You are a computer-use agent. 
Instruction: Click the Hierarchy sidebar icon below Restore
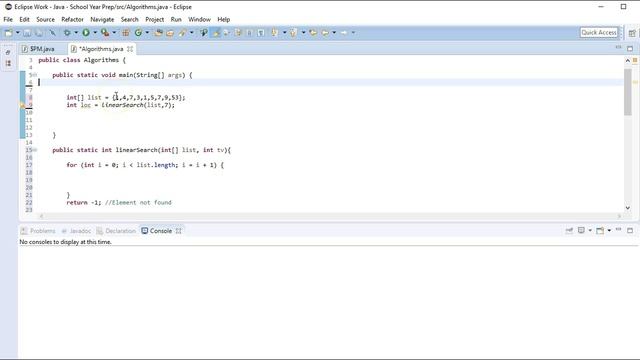click(x=8, y=63)
